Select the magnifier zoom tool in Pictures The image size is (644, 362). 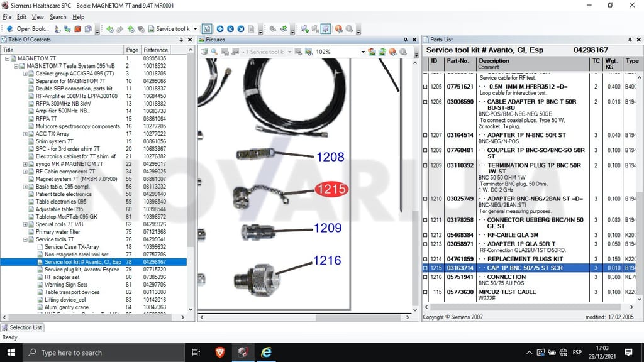[x=214, y=52]
